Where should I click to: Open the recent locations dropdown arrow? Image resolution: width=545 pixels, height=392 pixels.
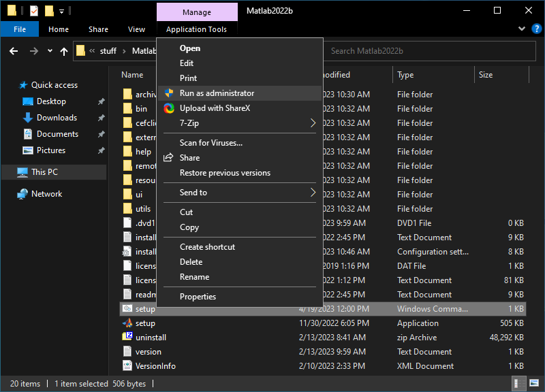coord(50,51)
